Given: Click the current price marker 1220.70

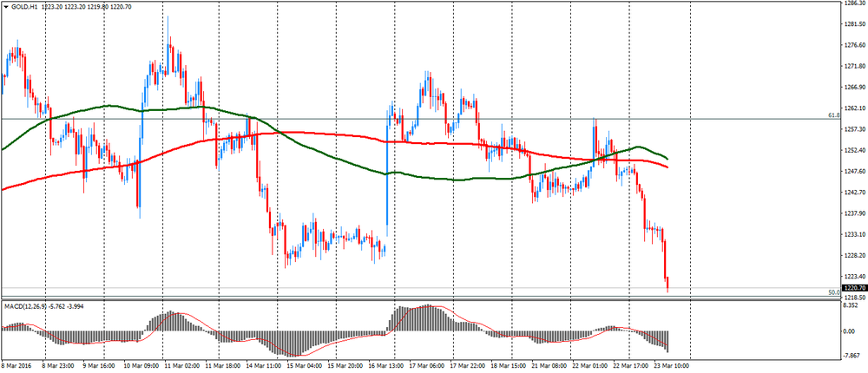Looking at the screenshot, I should click(854, 287).
